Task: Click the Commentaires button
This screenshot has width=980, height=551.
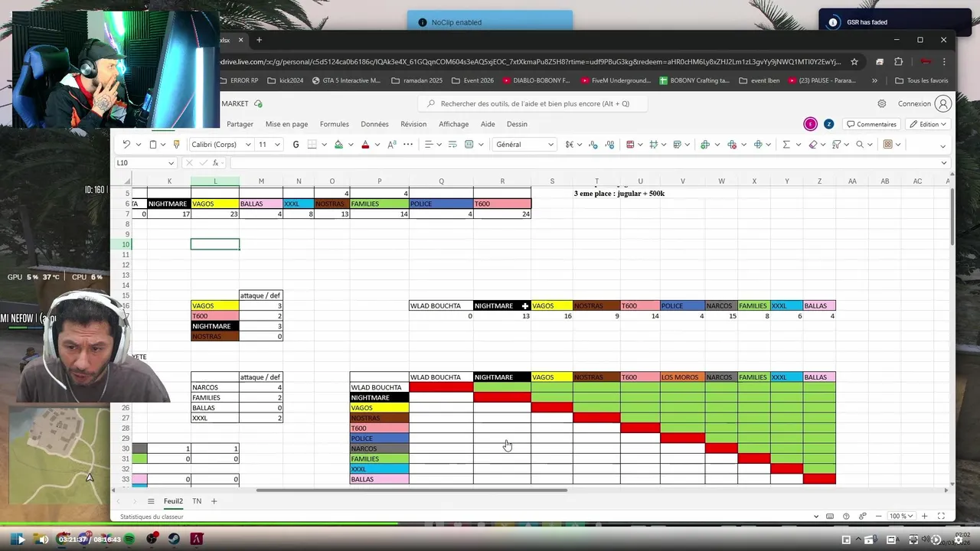Action: pyautogui.click(x=871, y=124)
